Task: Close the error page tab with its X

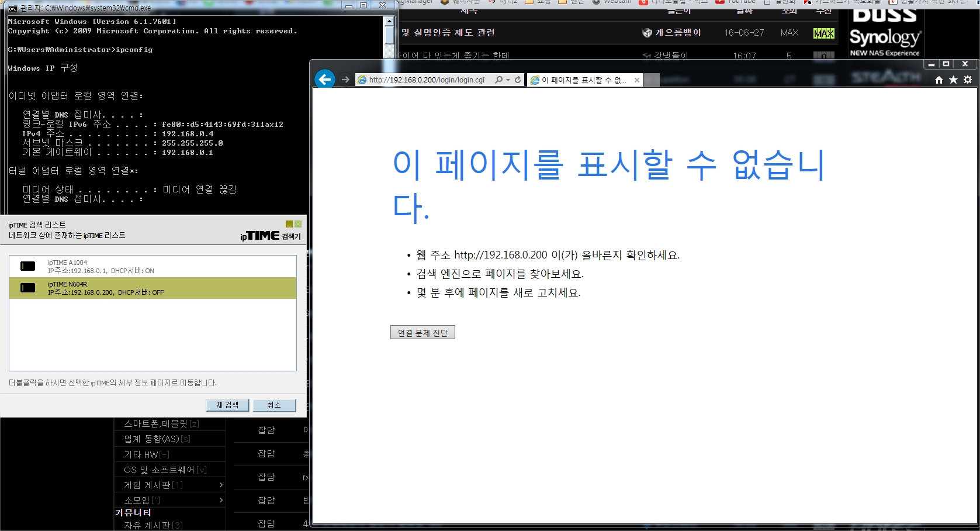Action: point(636,80)
